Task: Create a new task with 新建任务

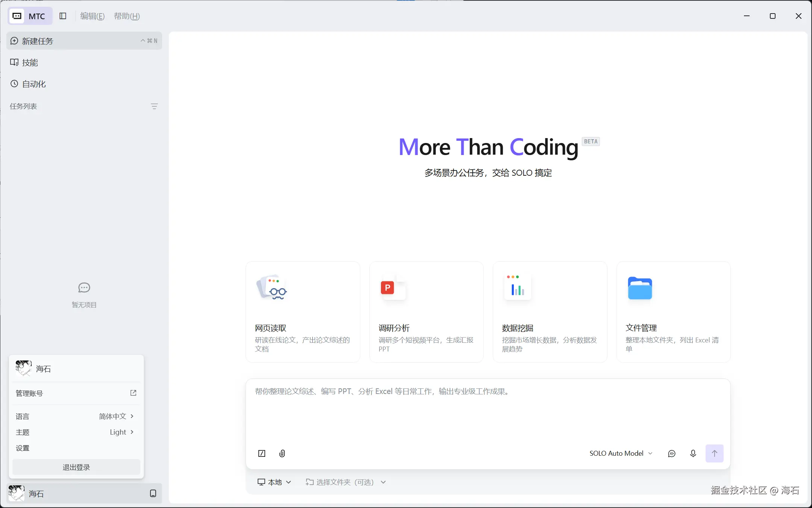Action: point(84,41)
